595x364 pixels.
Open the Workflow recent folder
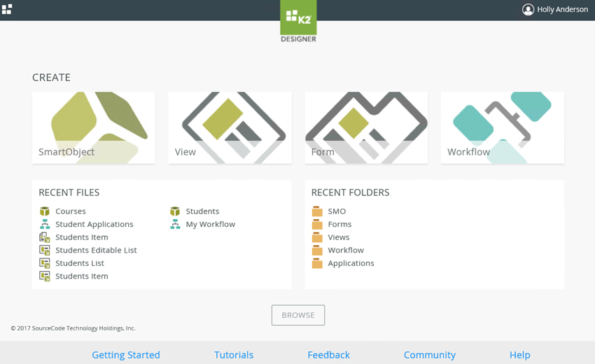[346, 250]
